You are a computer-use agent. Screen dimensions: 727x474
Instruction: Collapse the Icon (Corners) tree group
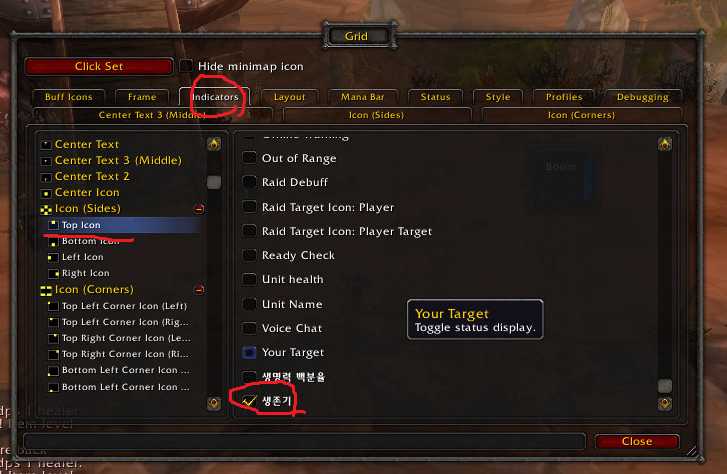point(199,290)
